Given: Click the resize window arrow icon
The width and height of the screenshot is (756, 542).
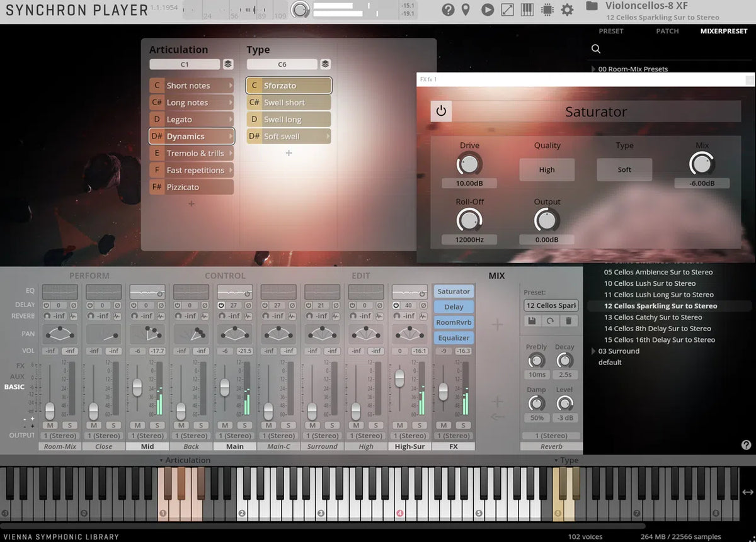Looking at the screenshot, I should pos(507,9).
